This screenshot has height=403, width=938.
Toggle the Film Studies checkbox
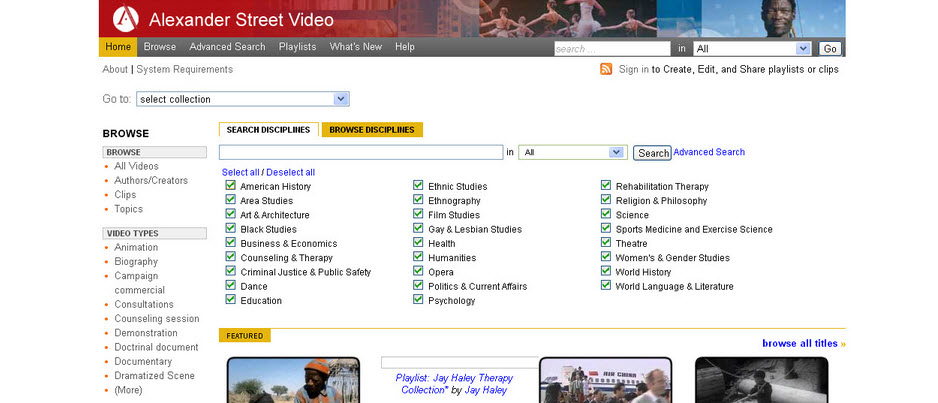pyautogui.click(x=418, y=214)
